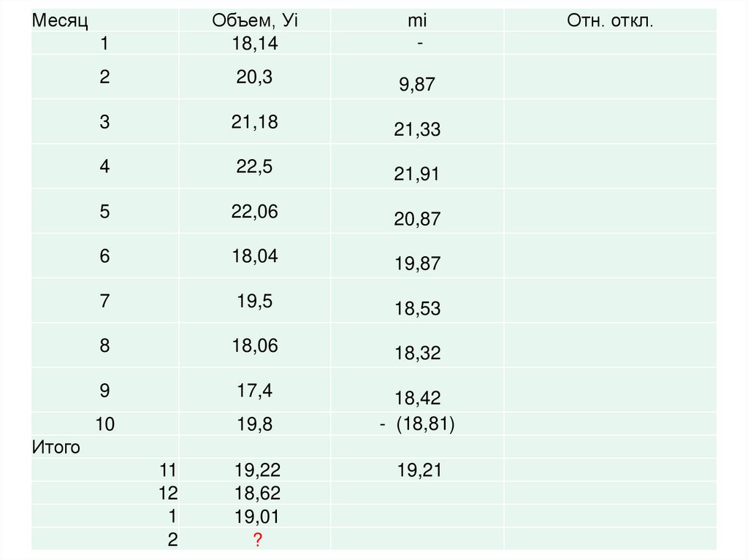Click the 'Месяц' column header cell
Screen dimensions: 748x560
(x=60, y=20)
